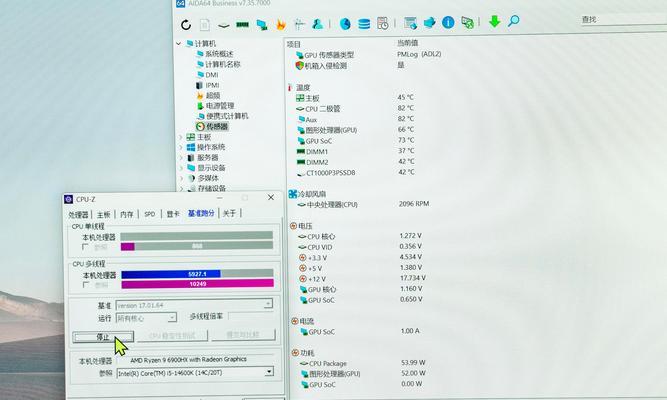Click the blue info 'i' toolbar icon
The image size is (667, 400).
tap(448, 22)
